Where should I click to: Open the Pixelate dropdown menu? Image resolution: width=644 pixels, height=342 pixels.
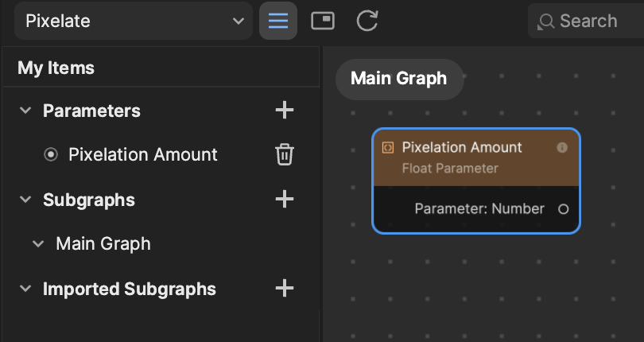133,21
